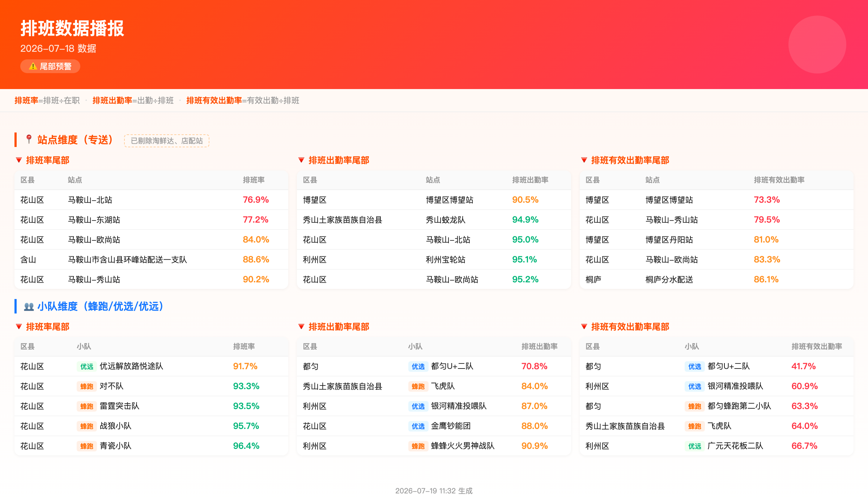Screen dimensions: 868x501
Task: Click 蜂跑 tag of 飞虎队 at 84.0%
Action: point(418,386)
